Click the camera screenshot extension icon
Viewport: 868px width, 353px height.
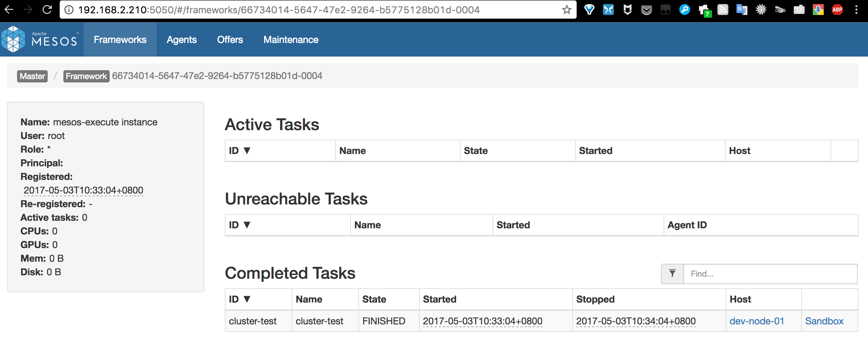click(799, 10)
